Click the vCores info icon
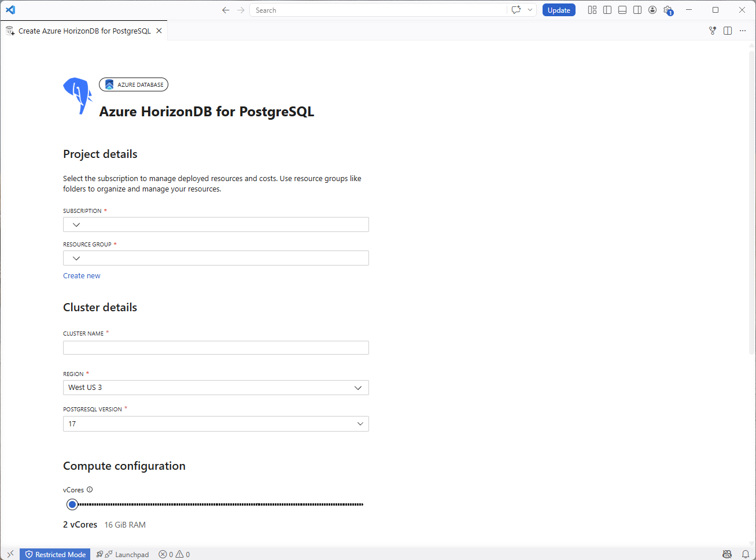This screenshot has width=756, height=560. pos(90,489)
